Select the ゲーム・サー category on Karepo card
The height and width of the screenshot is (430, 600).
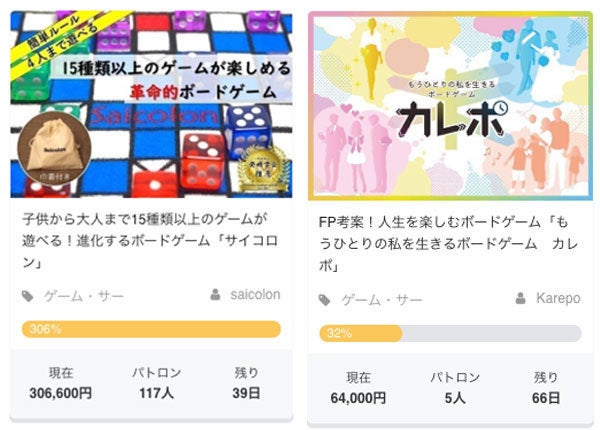point(381,300)
